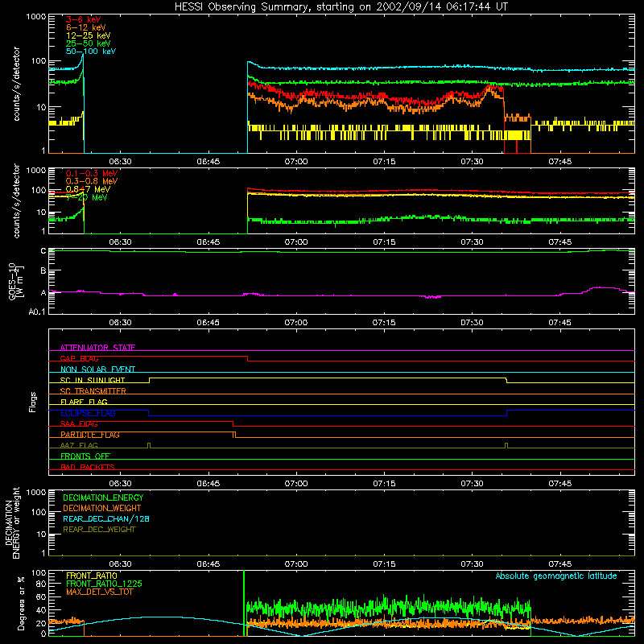Select '07:15' time label under the Flags panel
Image resolution: width=644 pixels, height=644 pixels.
(384, 484)
